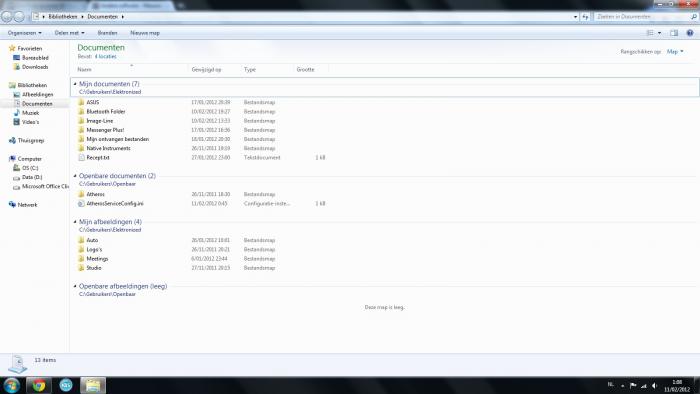Image resolution: width=700 pixels, height=394 pixels.
Task: Collapse the Mijn documenten group
Action: click(x=75, y=84)
